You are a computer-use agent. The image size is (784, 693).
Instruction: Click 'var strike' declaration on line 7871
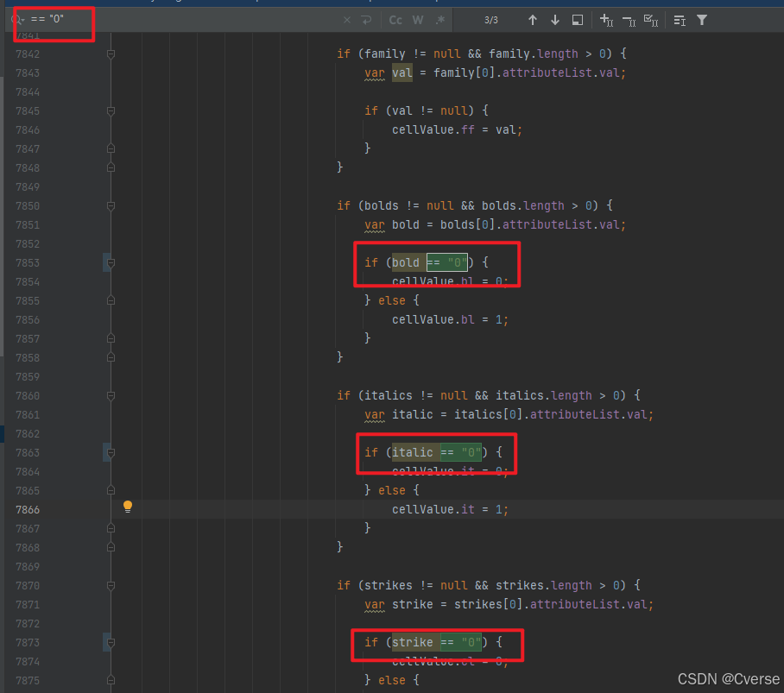[399, 605]
